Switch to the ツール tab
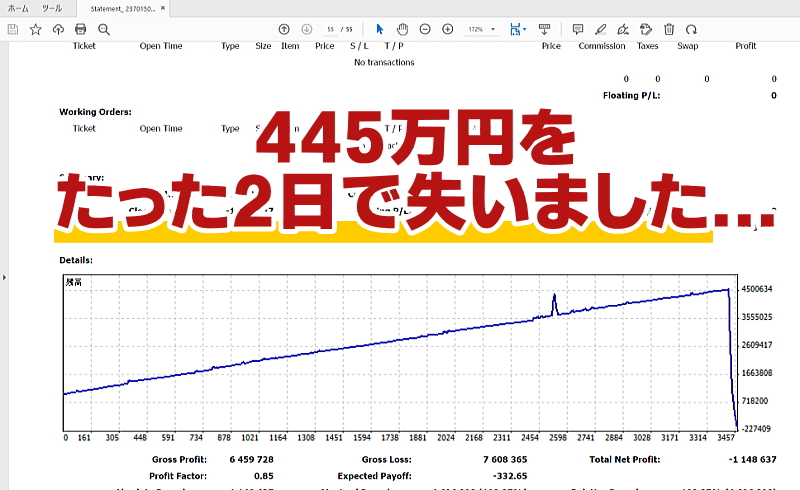Image resolution: width=800 pixels, height=490 pixels. pos(52,7)
